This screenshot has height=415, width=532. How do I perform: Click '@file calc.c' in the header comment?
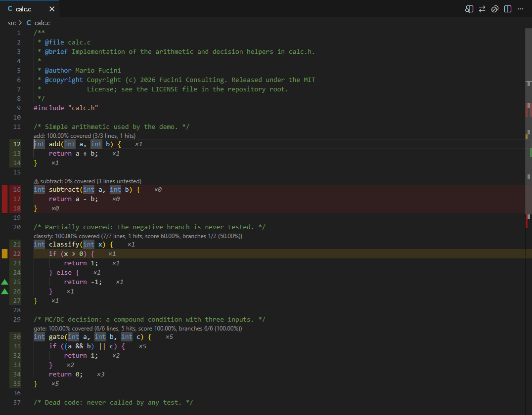pyautogui.click(x=68, y=42)
